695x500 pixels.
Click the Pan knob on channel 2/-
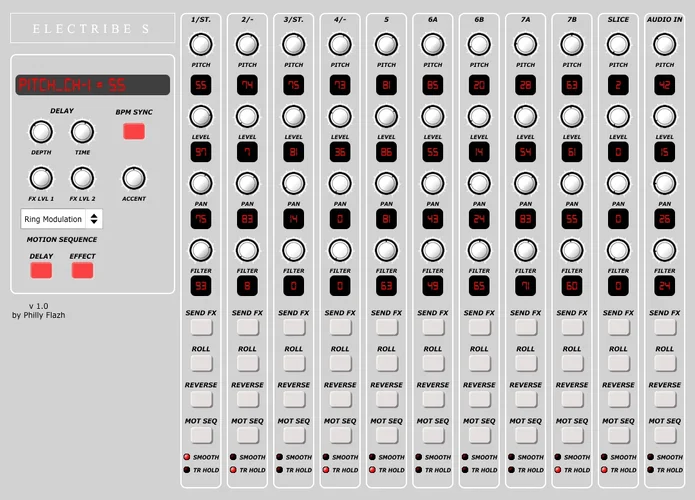pyautogui.click(x=247, y=184)
